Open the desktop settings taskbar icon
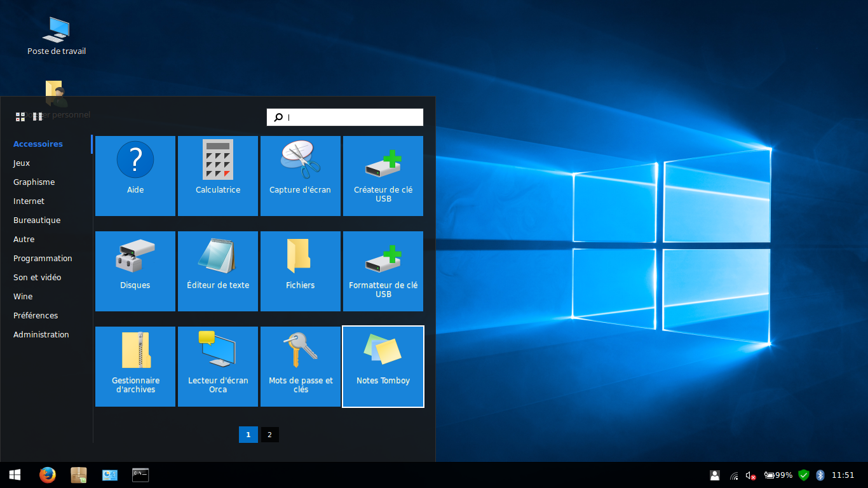The width and height of the screenshot is (868, 488). tap(110, 475)
